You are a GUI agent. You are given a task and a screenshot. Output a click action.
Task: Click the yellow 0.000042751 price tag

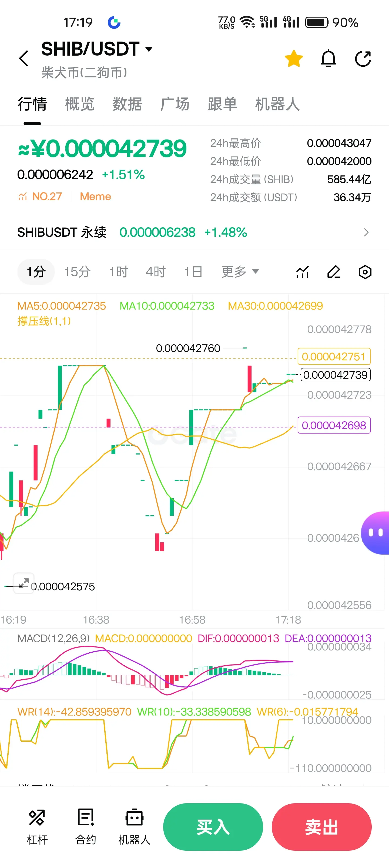coord(334,357)
